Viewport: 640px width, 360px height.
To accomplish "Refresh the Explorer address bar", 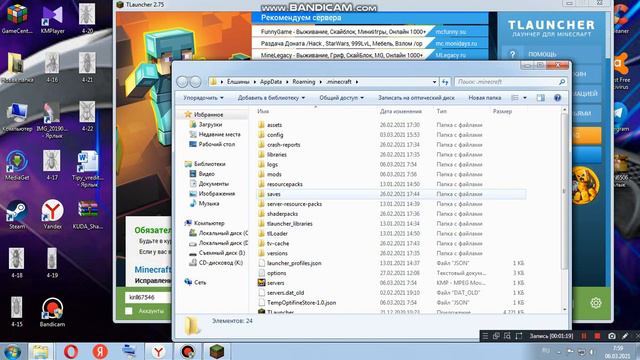I will coord(444,82).
